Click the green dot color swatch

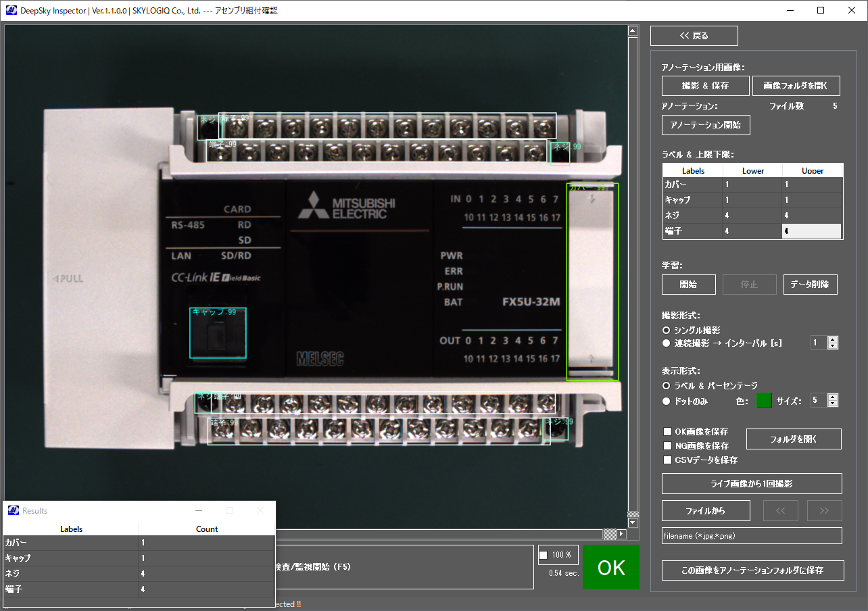coord(763,401)
